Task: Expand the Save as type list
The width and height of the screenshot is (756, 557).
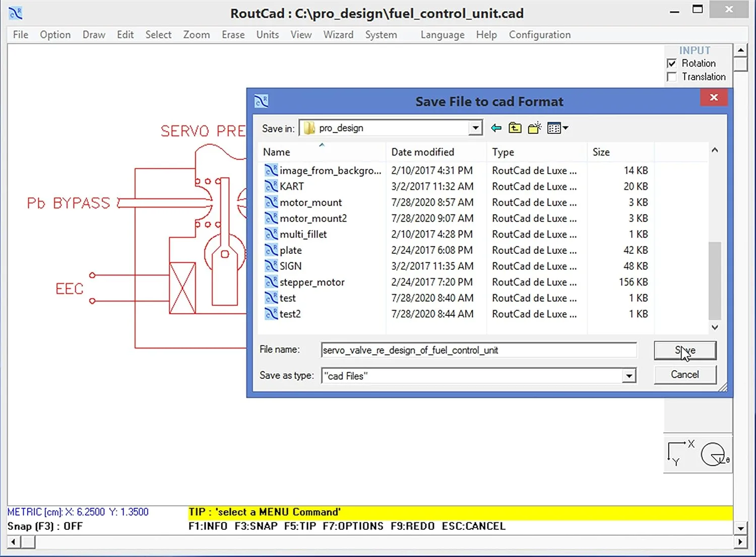Action: point(628,376)
